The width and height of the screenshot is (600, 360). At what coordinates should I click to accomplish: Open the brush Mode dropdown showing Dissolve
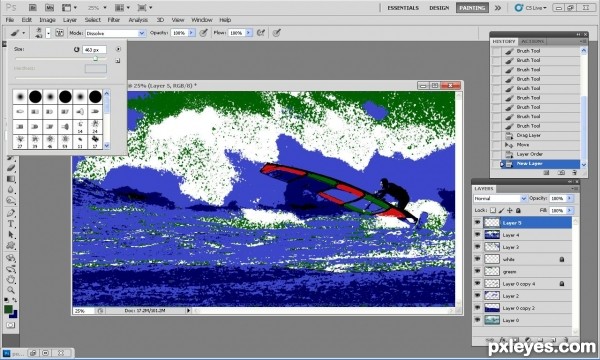point(115,33)
